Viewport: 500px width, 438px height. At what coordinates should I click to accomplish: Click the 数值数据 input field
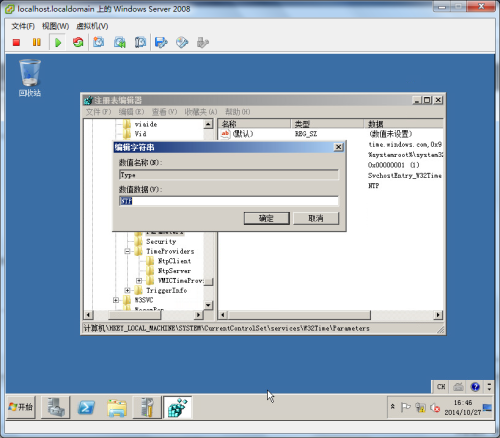229,201
